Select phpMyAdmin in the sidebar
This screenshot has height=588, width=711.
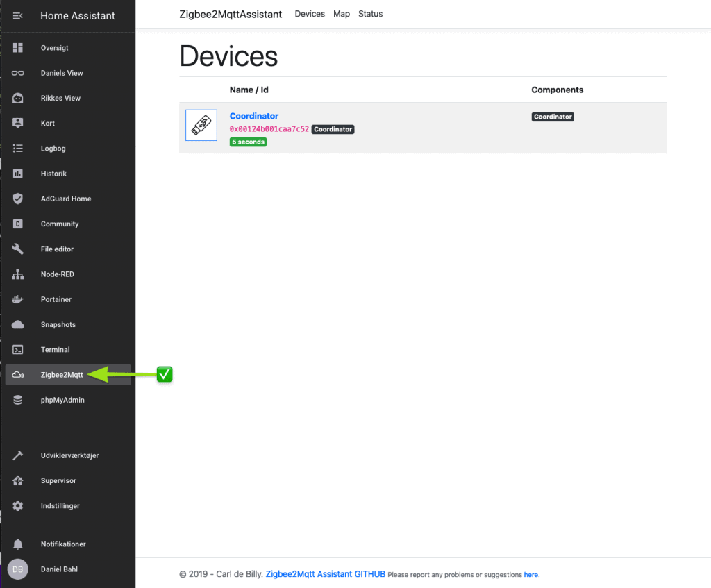coord(62,400)
